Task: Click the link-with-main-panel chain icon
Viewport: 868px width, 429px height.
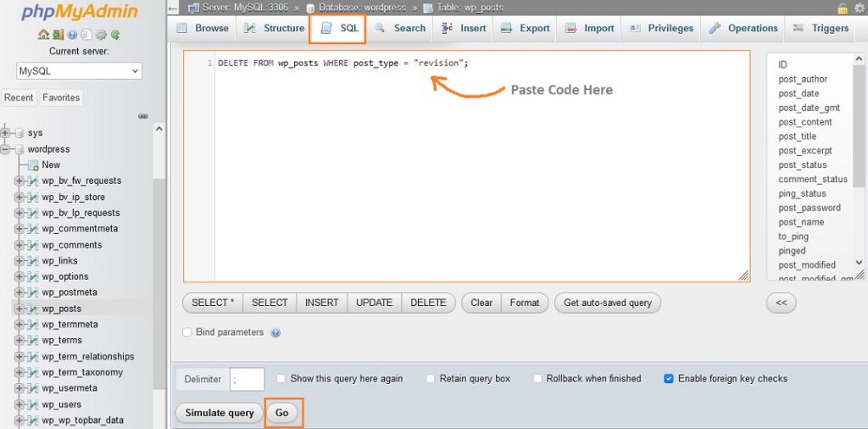Action: click(142, 116)
